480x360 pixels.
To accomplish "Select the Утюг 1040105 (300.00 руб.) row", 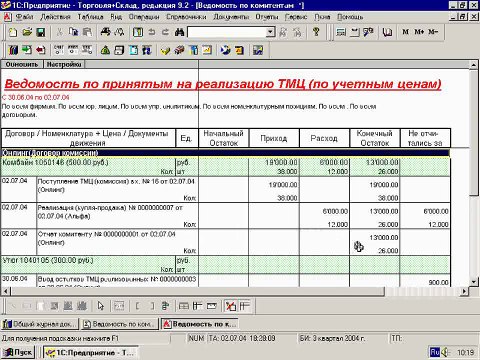I will [225, 265].
